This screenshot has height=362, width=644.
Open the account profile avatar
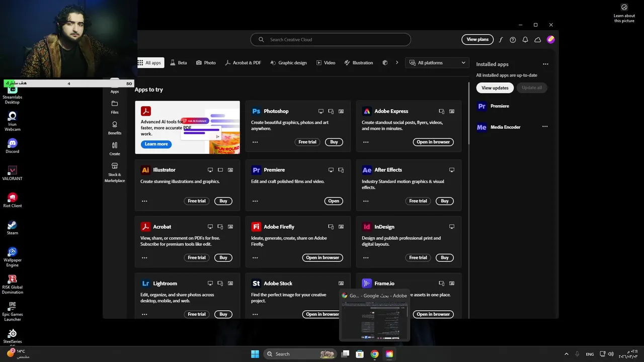pyautogui.click(x=551, y=39)
